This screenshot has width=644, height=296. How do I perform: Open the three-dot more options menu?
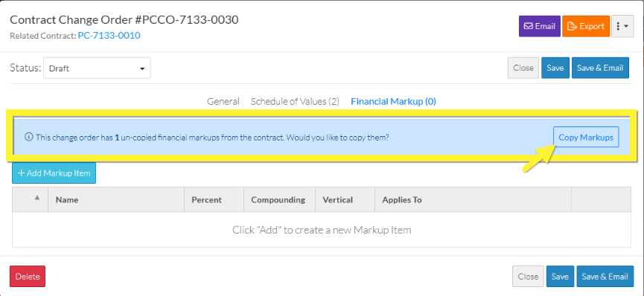coord(622,26)
